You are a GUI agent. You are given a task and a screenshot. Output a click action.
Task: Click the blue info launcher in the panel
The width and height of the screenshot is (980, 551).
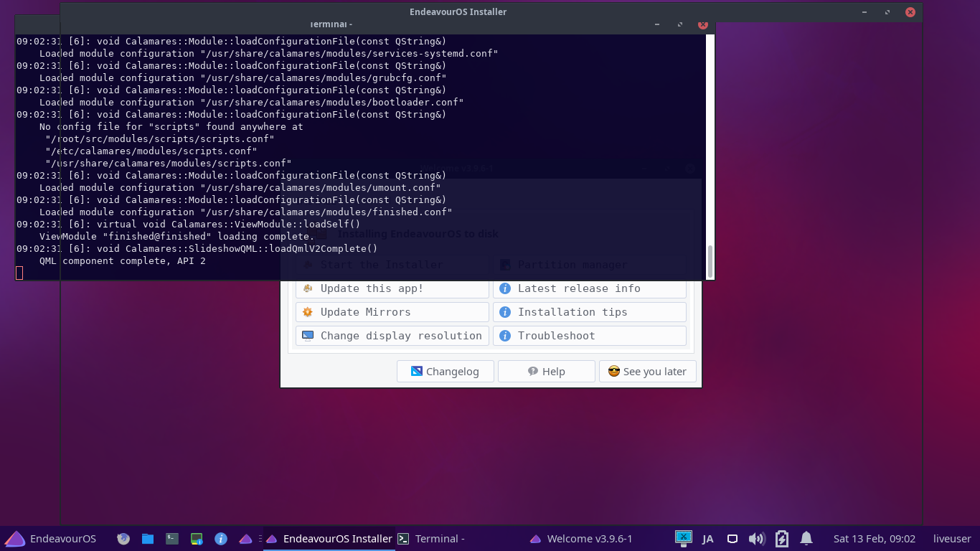pos(221,539)
